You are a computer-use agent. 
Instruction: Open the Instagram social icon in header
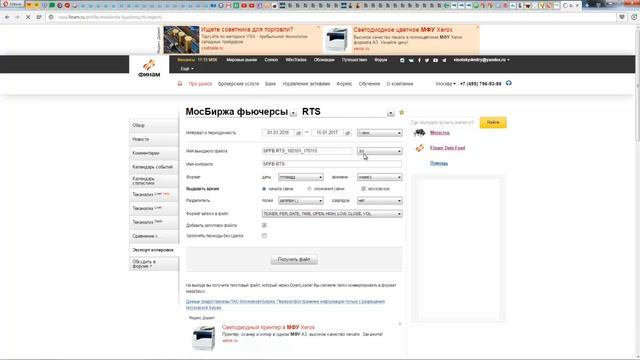(402, 60)
